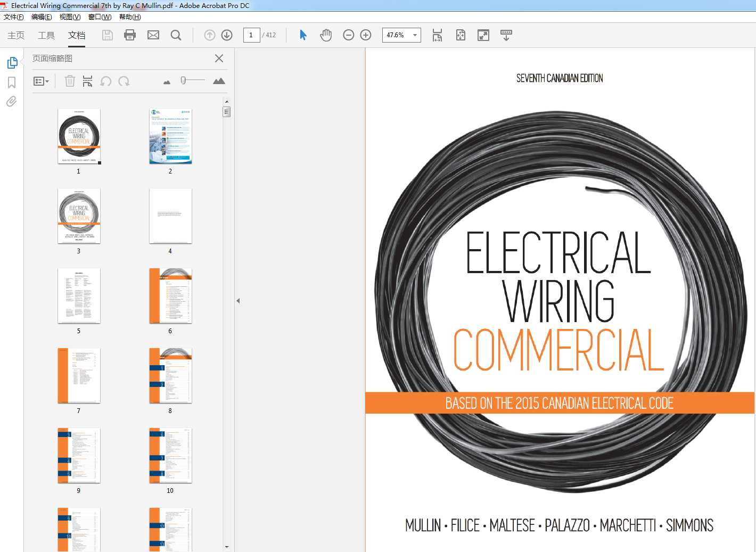Open page thumbnails panel in sidebar
Screen dimensions: 756x552
pyautogui.click(x=12, y=63)
